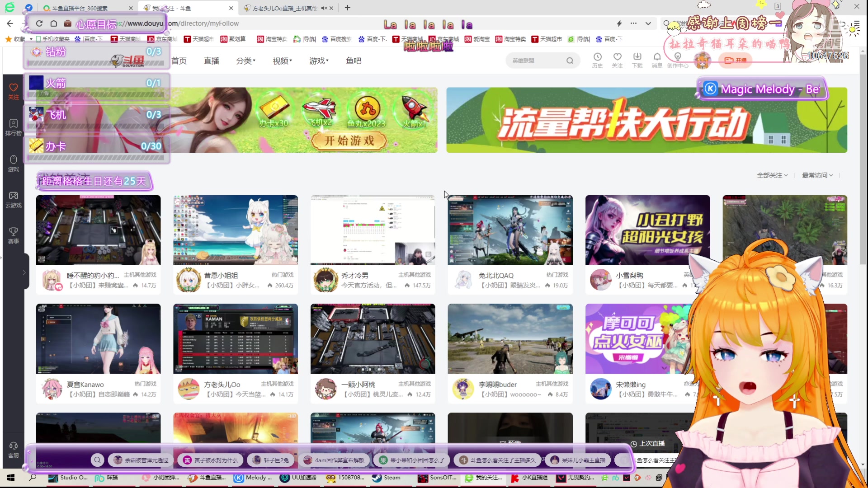
Task: Open the 聚划算 bookmark
Action: pos(233,39)
